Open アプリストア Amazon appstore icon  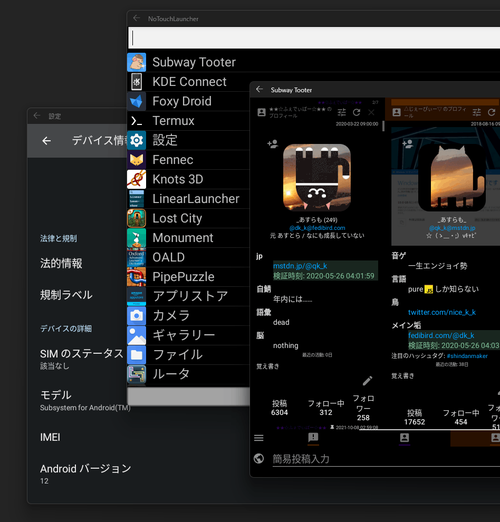click(x=136, y=296)
